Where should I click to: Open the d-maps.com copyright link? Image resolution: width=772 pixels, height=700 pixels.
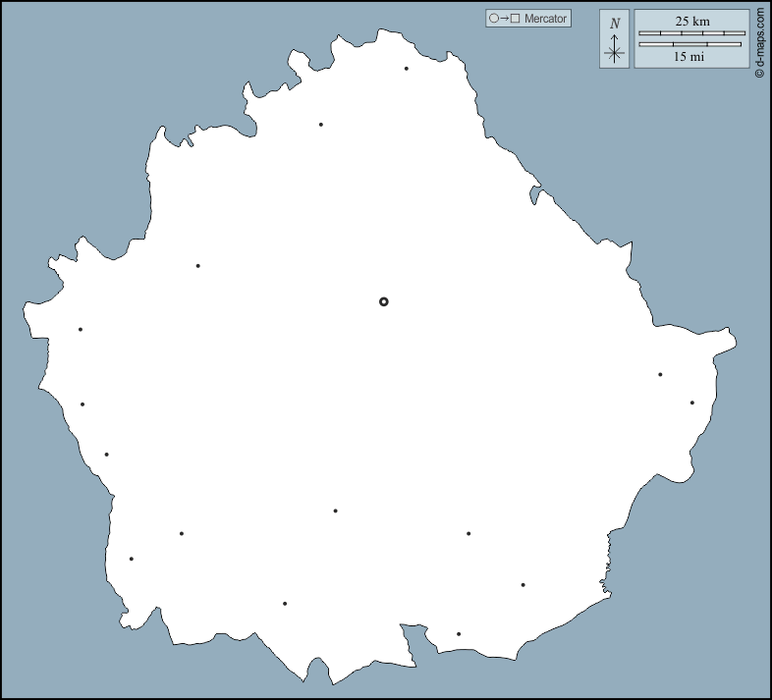(x=759, y=42)
